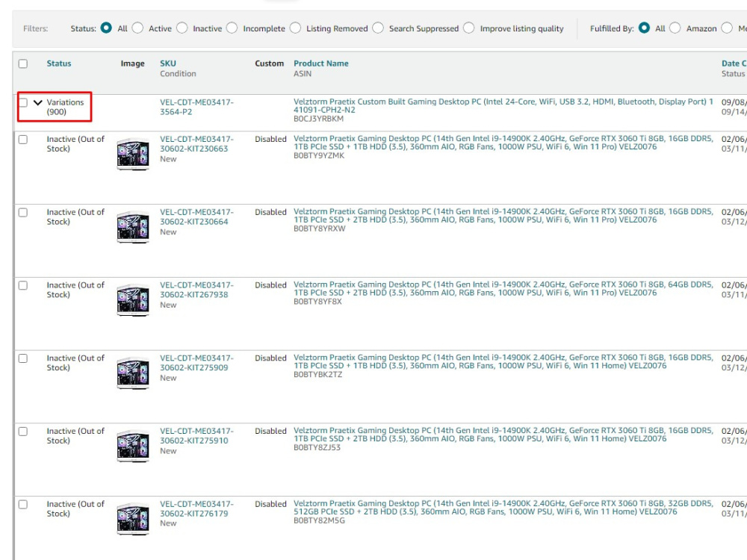This screenshot has width=747, height=560.
Task: Tick the select-all checkbox in table header
Action: (23, 63)
